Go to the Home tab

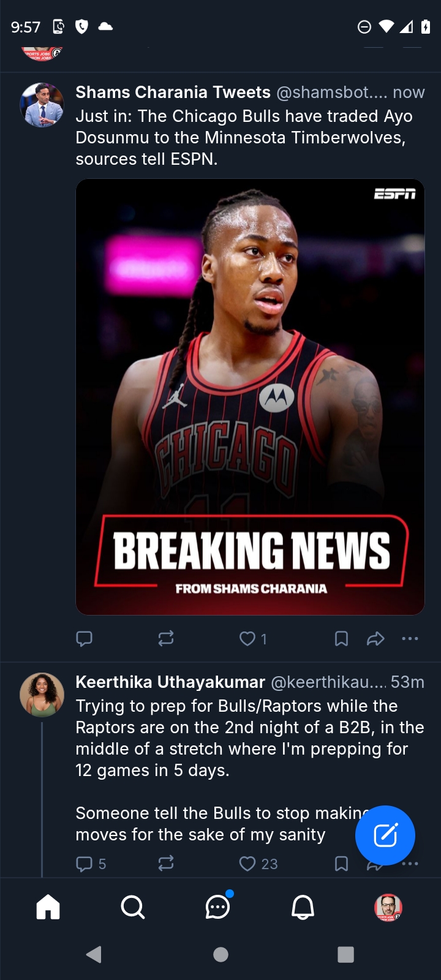(x=48, y=907)
